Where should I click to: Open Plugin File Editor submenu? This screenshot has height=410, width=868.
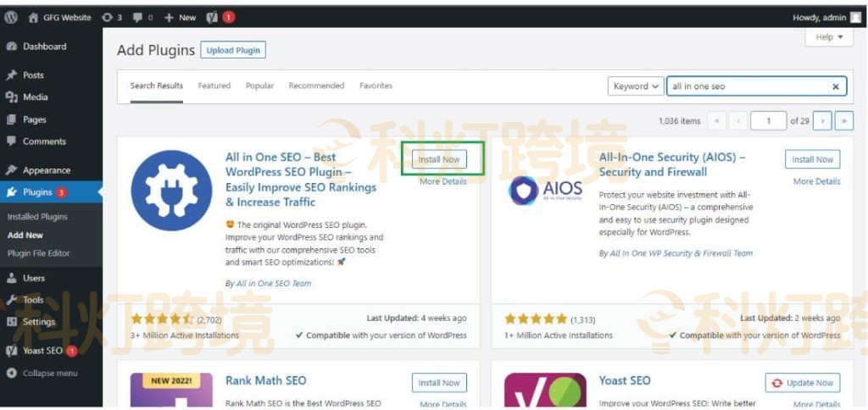(39, 253)
